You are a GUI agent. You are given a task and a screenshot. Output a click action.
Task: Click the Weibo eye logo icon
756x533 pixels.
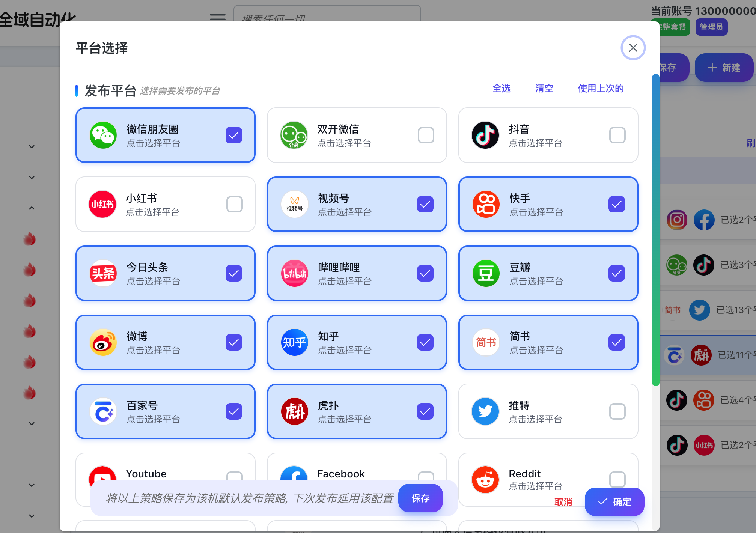103,342
